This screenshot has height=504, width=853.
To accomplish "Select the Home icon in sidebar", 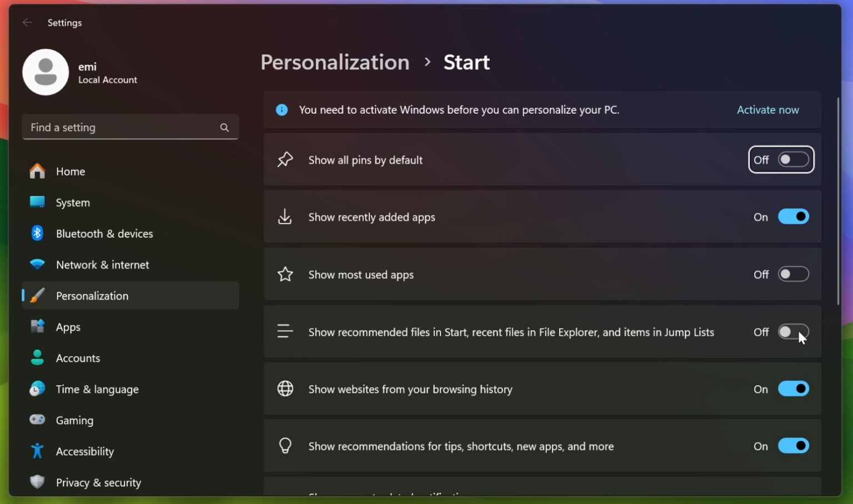I will tap(37, 171).
